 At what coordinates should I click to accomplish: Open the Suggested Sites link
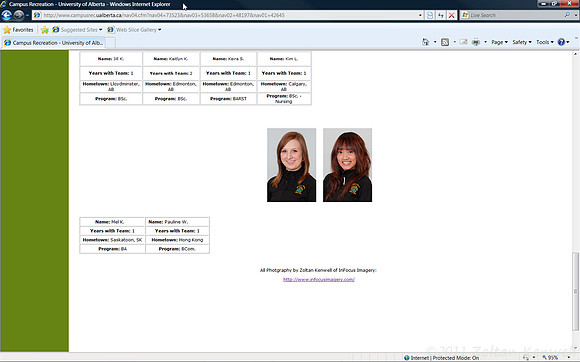[77, 30]
